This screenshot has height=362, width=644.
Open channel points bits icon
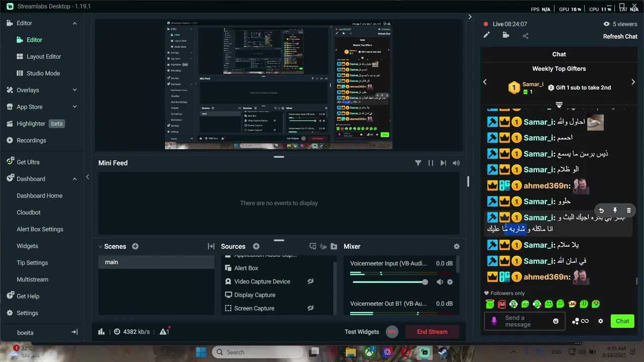[x=580, y=321]
